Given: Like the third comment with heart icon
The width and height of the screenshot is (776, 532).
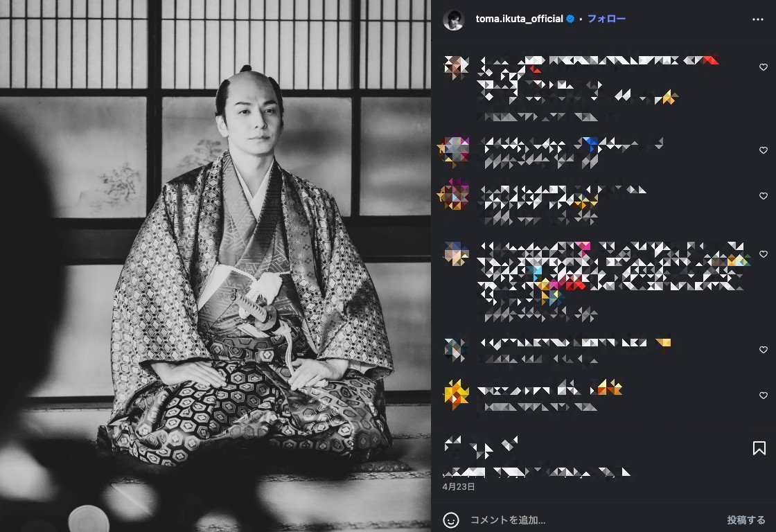Looking at the screenshot, I should pos(763,196).
